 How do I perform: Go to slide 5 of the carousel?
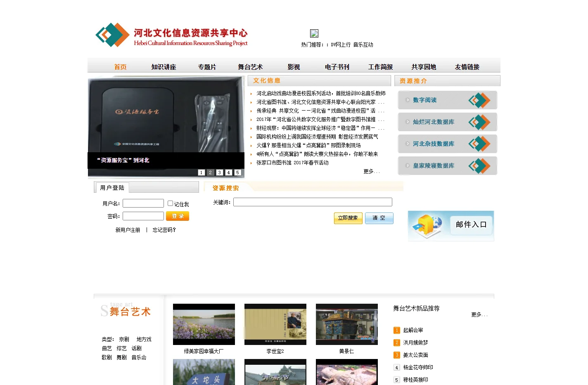238,172
